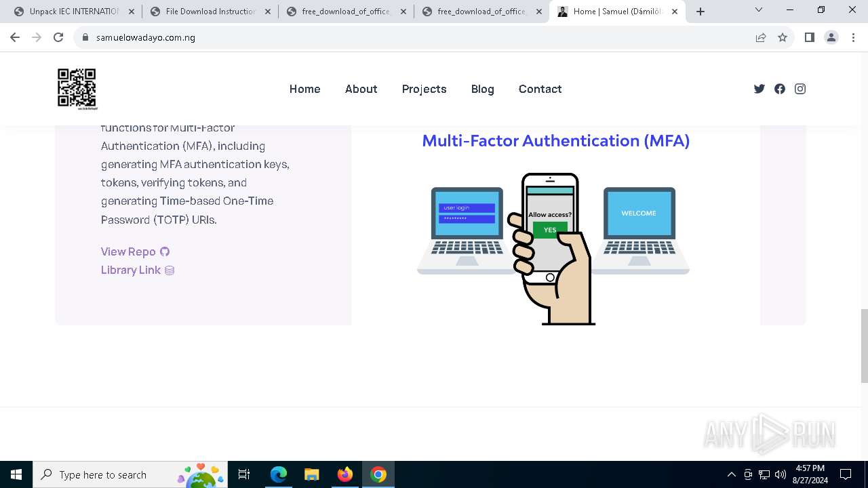Open the volume control tray icon
Viewport: 868px width, 488px height.
(x=780, y=474)
